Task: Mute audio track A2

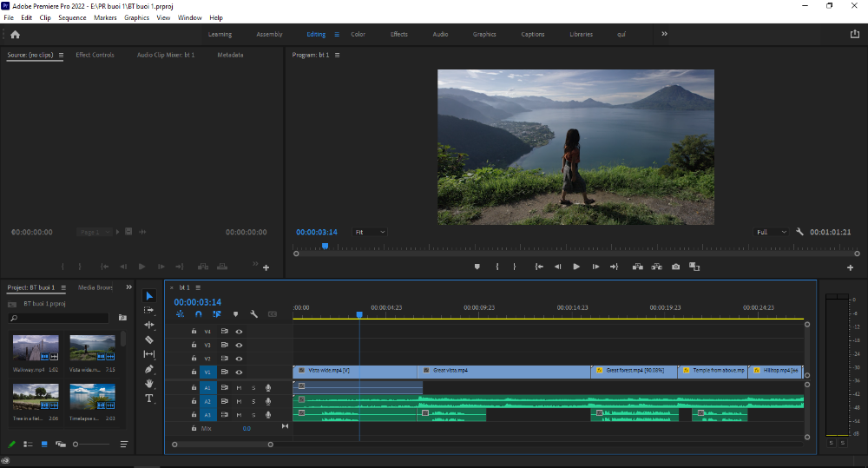Action: pos(240,401)
